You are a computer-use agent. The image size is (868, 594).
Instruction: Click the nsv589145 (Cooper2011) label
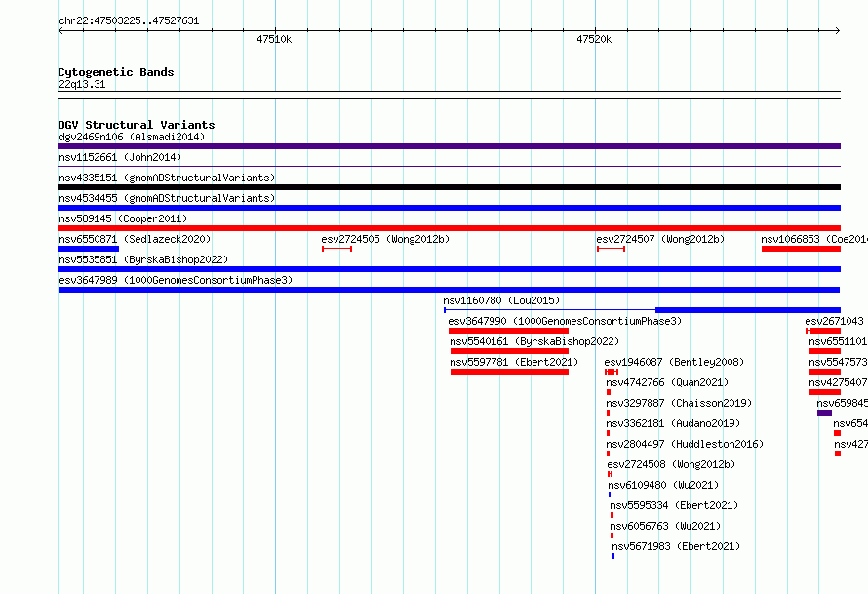click(x=123, y=218)
